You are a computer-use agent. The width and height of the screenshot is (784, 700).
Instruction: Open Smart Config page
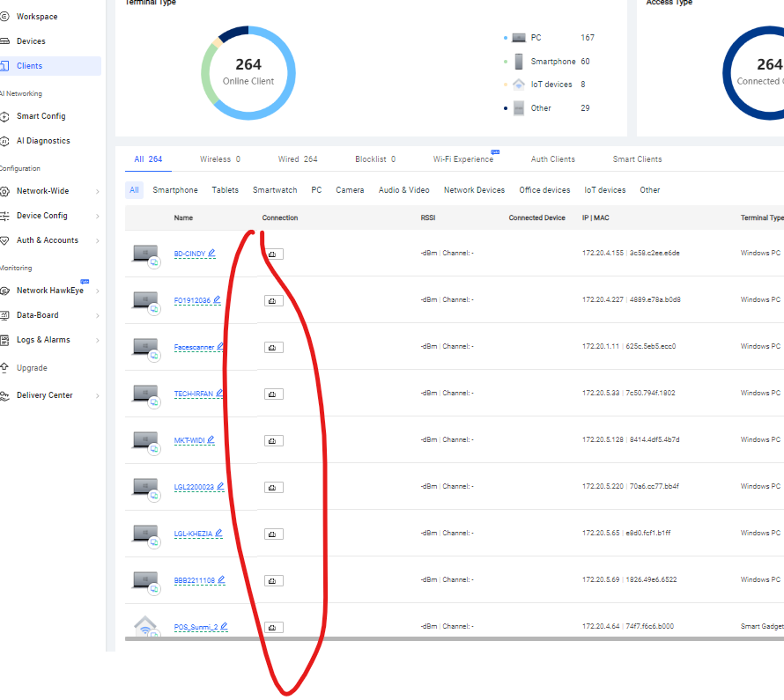(41, 116)
